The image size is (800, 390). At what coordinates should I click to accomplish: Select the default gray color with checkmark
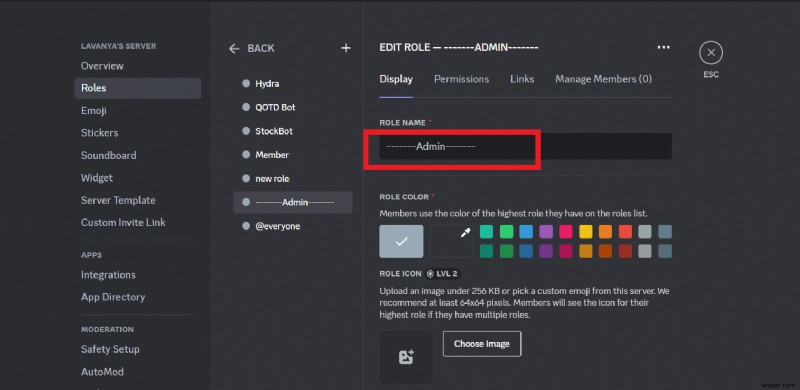401,241
